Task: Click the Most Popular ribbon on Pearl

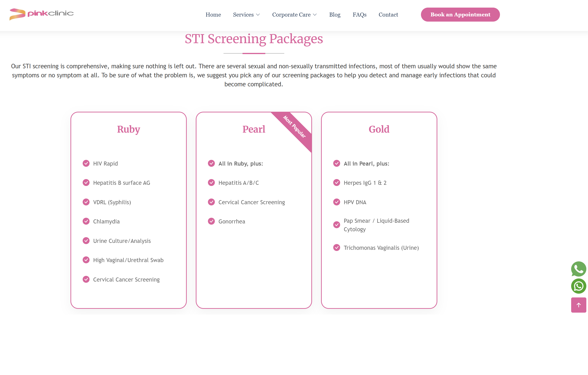Action: (x=294, y=127)
